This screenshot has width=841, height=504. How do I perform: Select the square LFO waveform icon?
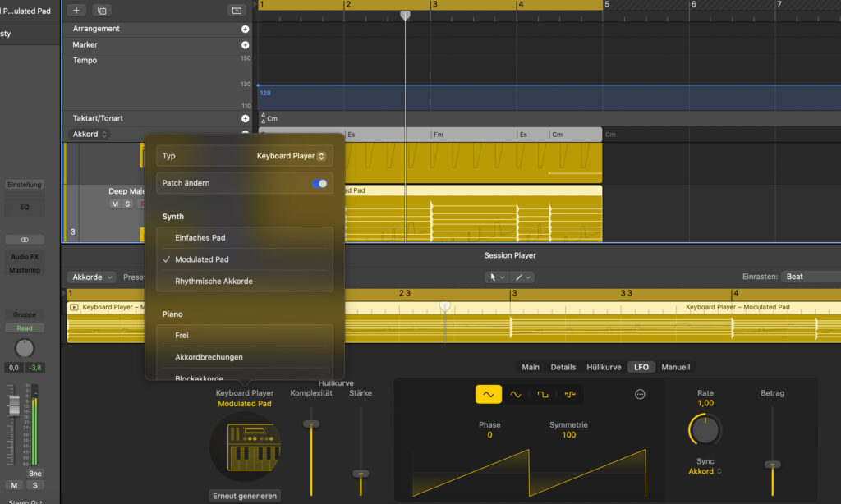click(x=542, y=394)
